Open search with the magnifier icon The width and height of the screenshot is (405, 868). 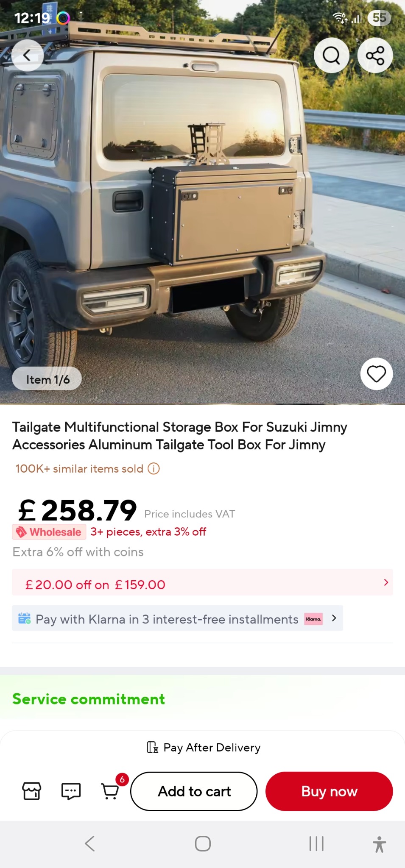point(331,55)
